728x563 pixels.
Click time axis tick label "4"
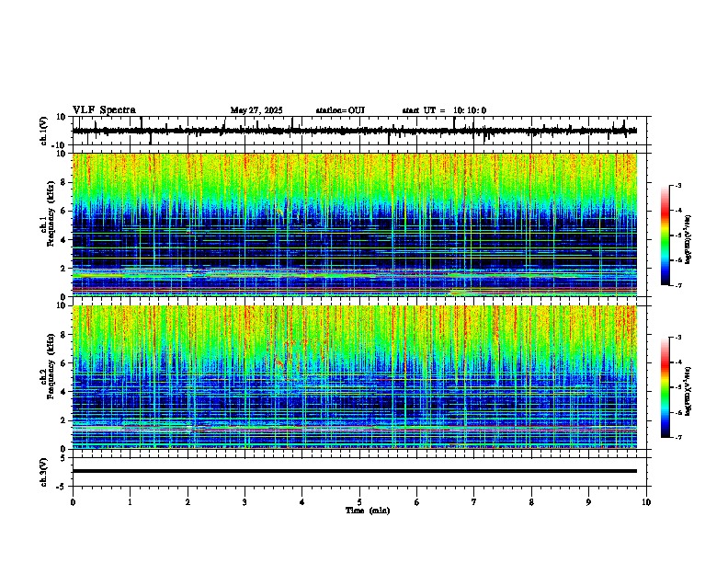(302, 502)
